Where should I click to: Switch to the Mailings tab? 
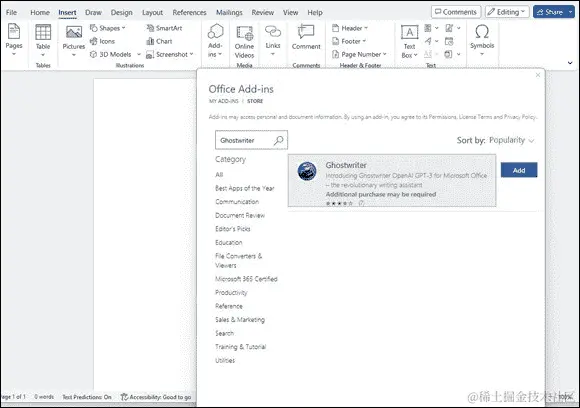point(229,12)
